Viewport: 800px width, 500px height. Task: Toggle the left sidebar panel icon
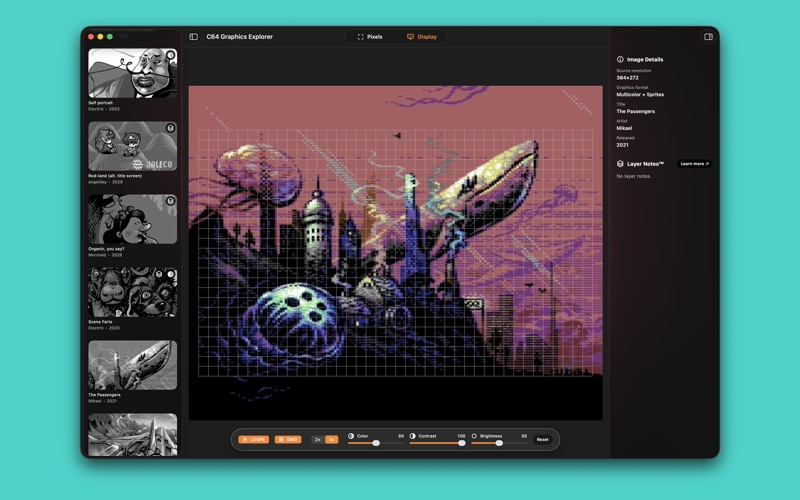(x=193, y=37)
